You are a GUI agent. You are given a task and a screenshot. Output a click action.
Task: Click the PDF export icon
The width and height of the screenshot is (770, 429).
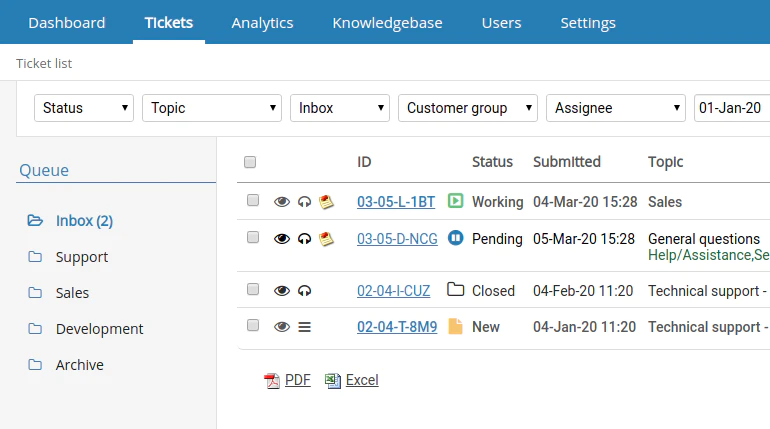(272, 380)
